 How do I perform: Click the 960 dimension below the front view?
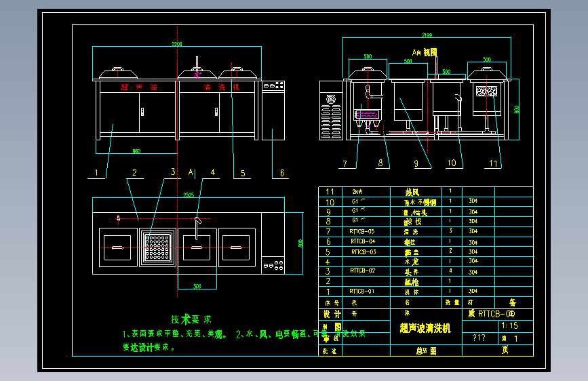click(136, 151)
